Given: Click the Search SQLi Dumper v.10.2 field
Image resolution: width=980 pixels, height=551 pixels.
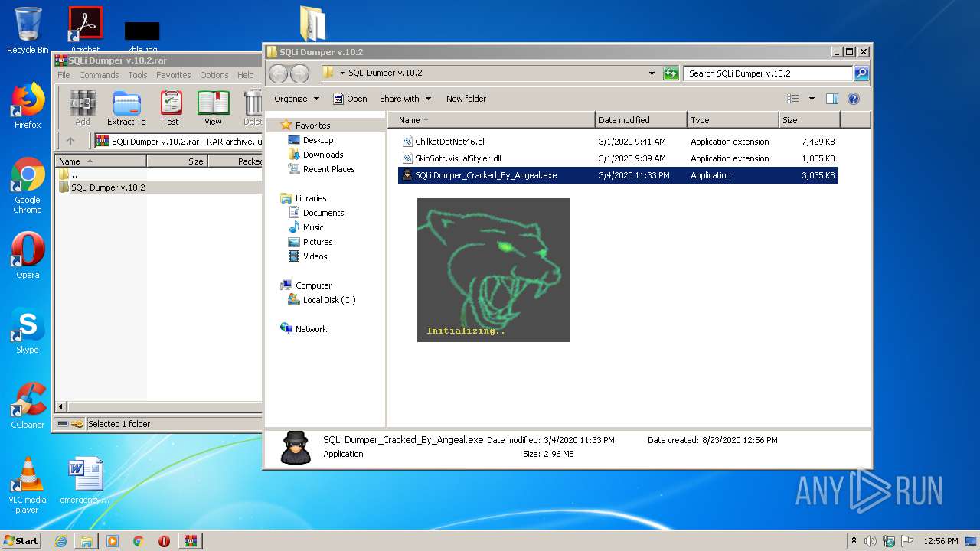Looking at the screenshot, I should point(768,73).
